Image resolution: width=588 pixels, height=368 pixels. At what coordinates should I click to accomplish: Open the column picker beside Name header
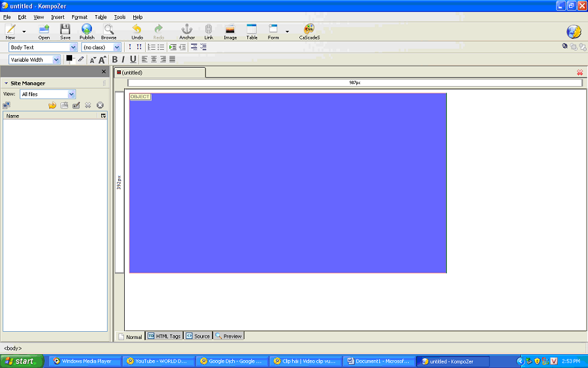pos(104,116)
